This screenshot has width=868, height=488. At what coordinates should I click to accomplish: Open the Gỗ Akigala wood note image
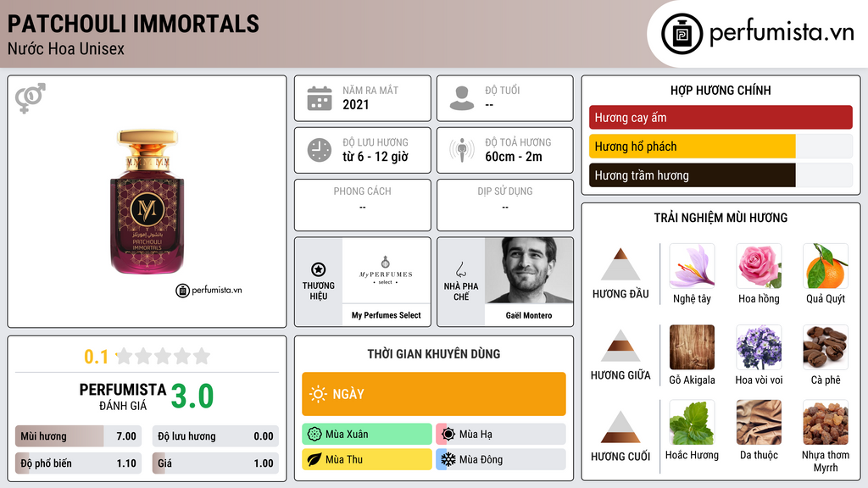pyautogui.click(x=692, y=347)
